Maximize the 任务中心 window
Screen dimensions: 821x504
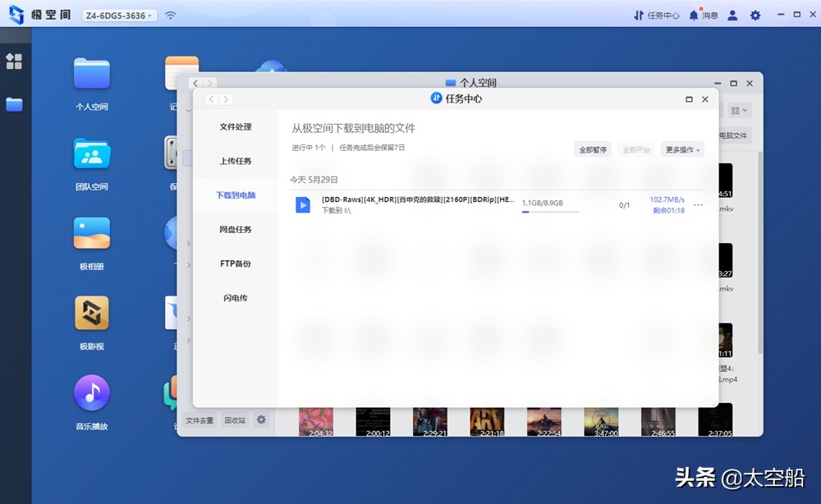coord(689,99)
